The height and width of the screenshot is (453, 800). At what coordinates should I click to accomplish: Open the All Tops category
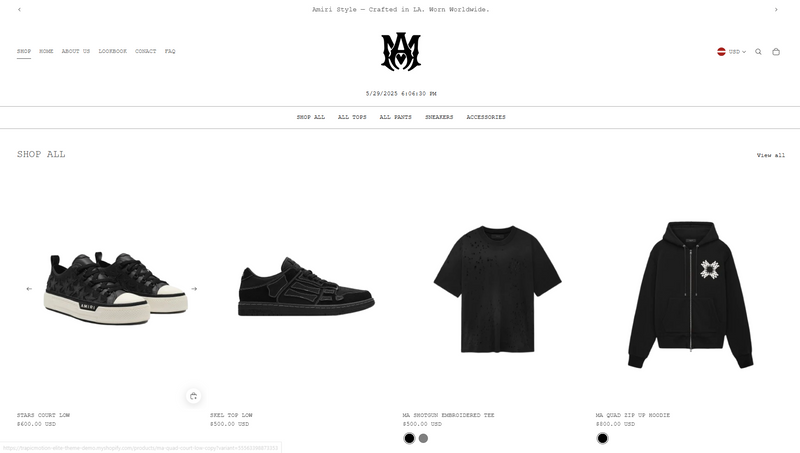click(x=352, y=117)
